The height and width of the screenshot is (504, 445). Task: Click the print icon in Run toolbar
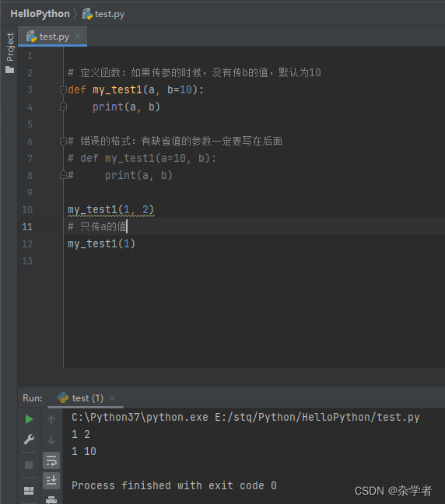[51, 500]
